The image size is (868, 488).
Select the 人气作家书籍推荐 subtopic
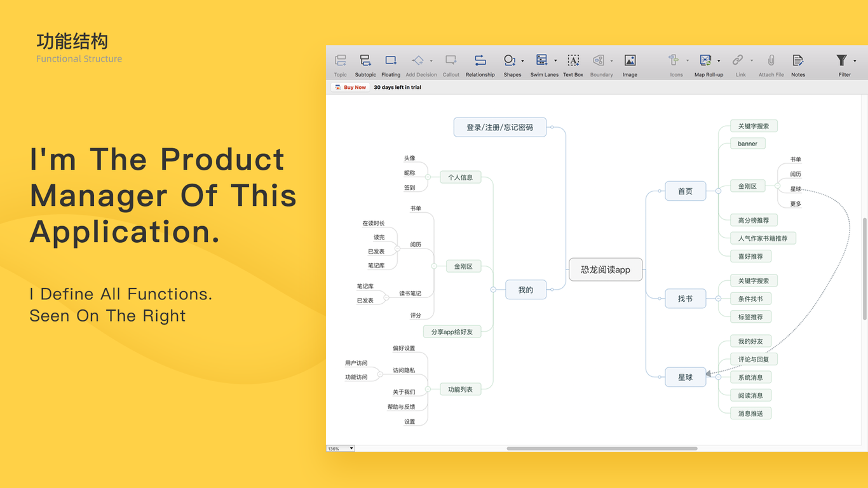click(763, 238)
